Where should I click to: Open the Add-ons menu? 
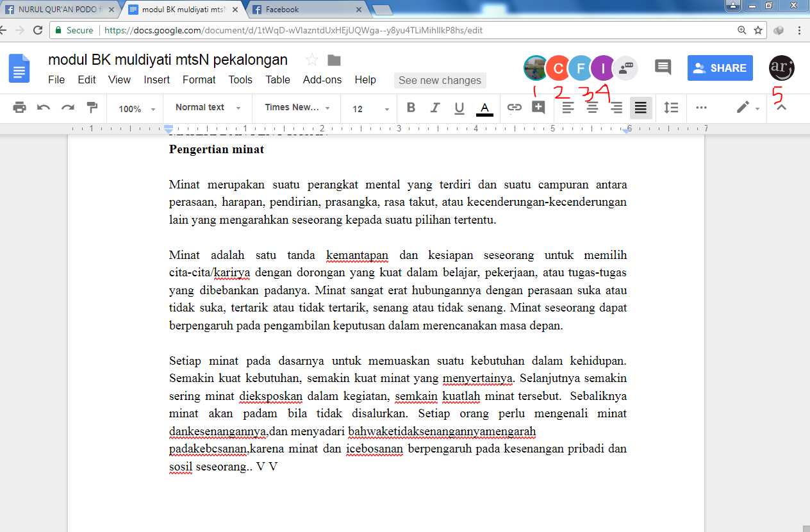322,80
